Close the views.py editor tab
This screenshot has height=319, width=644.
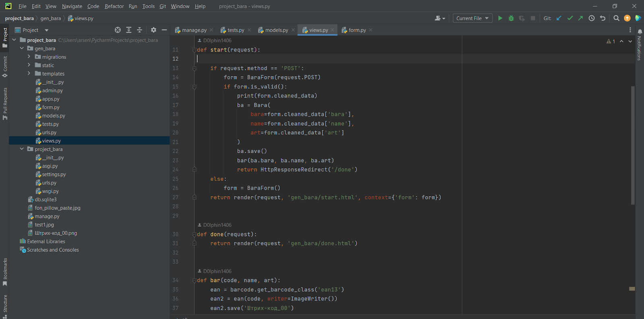click(332, 30)
